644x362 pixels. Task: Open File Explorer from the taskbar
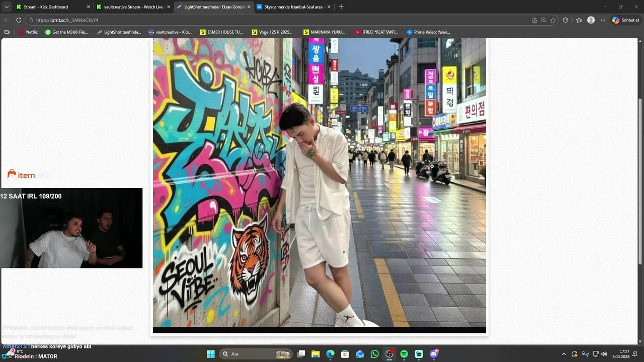click(315, 354)
